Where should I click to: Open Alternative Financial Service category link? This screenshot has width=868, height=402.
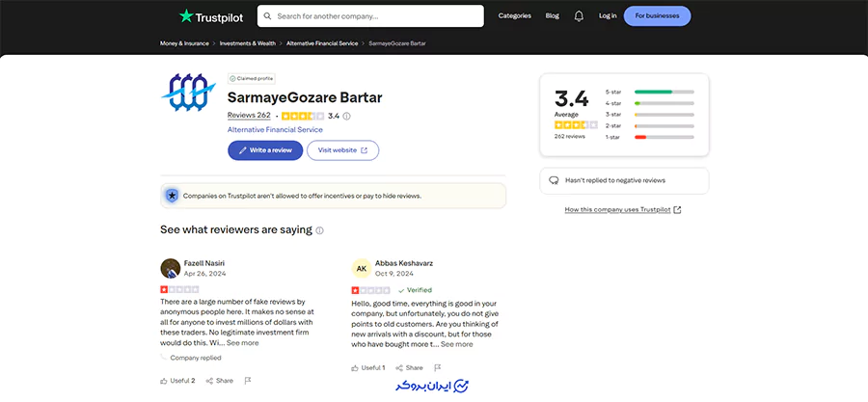pyautogui.click(x=275, y=129)
